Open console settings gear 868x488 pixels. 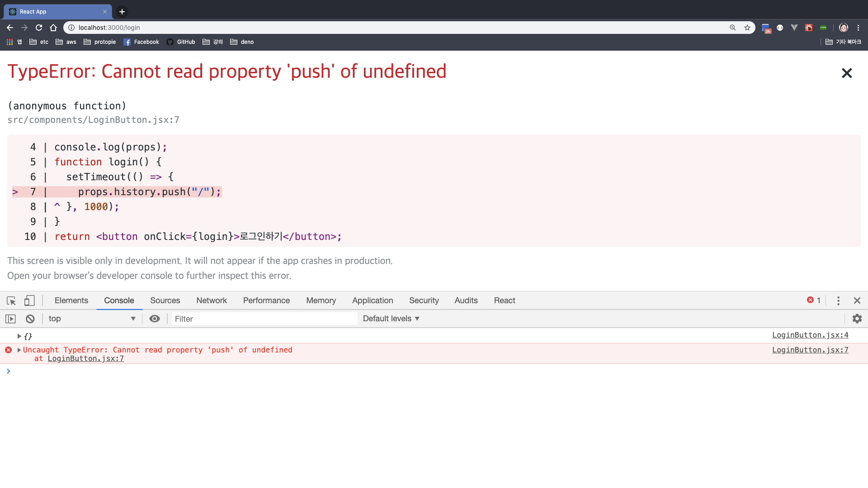857,319
